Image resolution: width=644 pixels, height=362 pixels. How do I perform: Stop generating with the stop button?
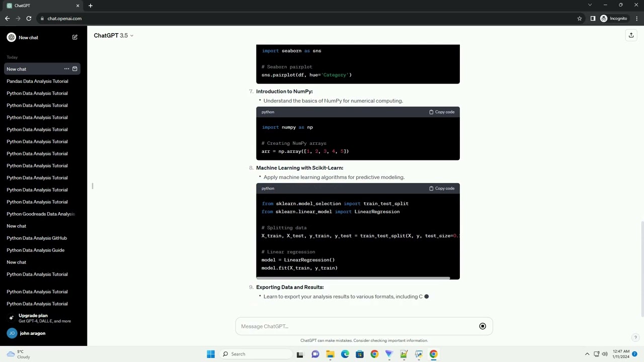[x=482, y=326]
